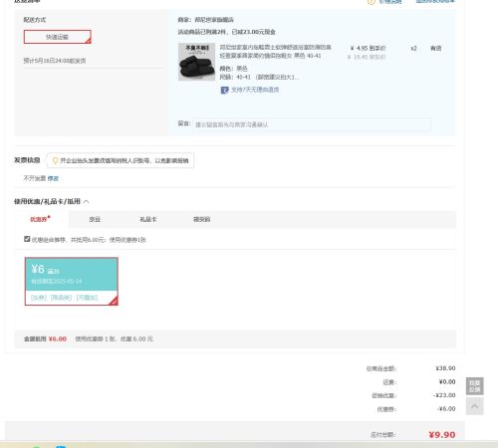
Task: Click the 7-day return policy icon
Action: coord(225,90)
